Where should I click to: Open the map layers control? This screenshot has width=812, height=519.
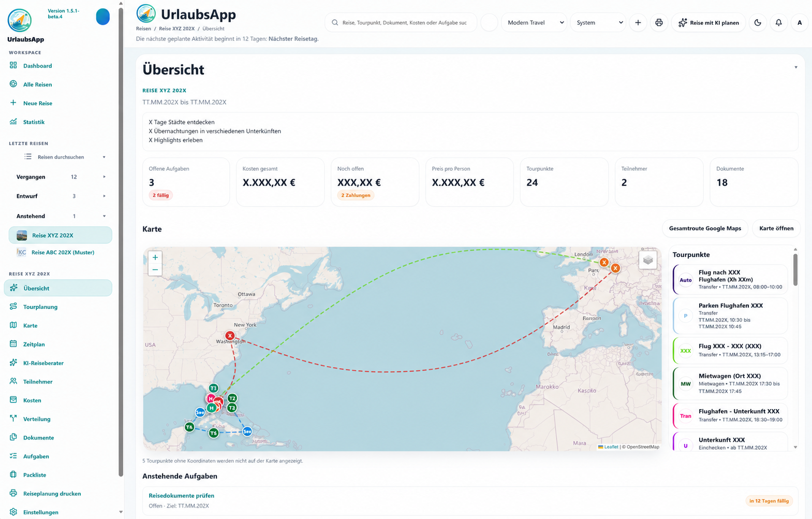pos(648,260)
